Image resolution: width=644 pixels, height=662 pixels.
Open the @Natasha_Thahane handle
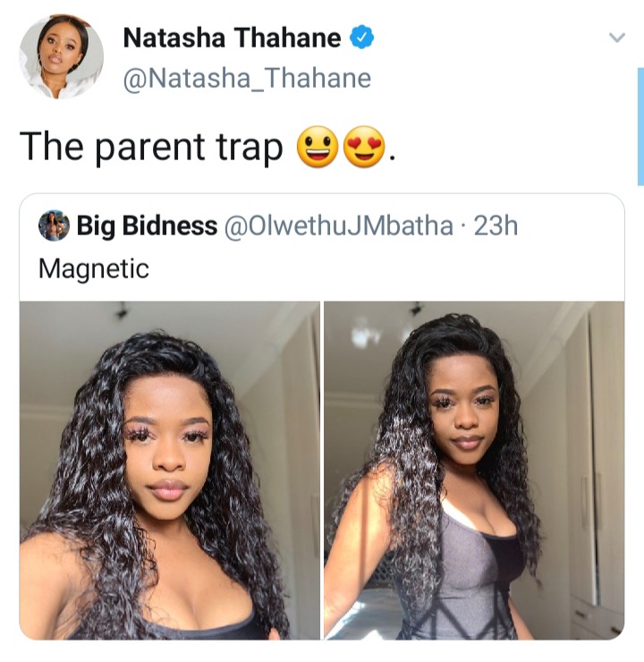[x=247, y=78]
